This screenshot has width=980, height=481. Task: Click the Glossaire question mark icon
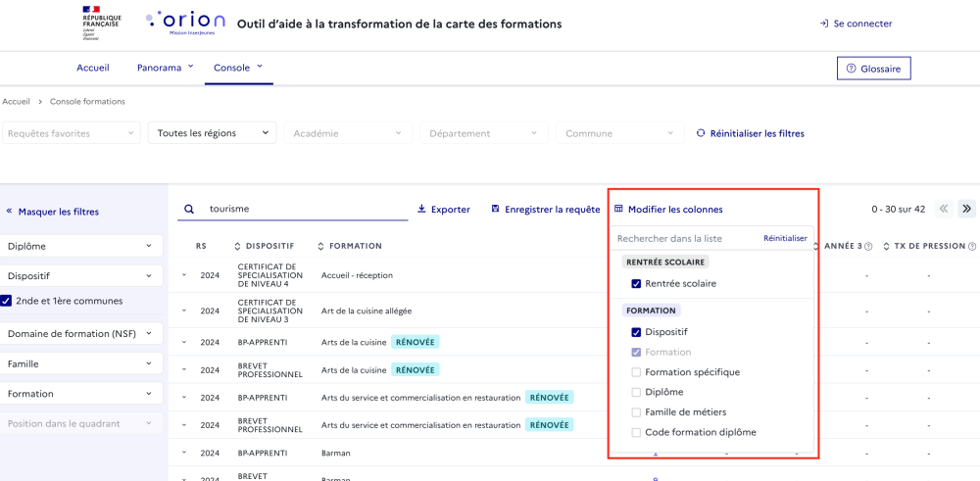point(851,69)
